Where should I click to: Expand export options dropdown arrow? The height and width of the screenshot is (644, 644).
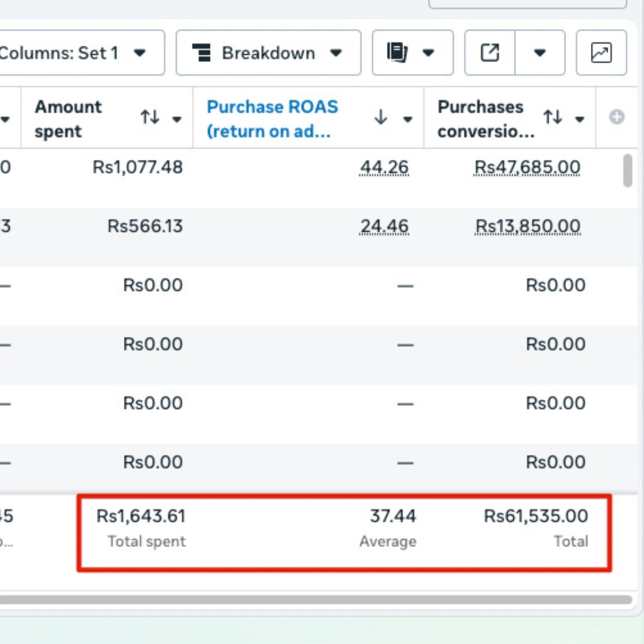tap(540, 53)
